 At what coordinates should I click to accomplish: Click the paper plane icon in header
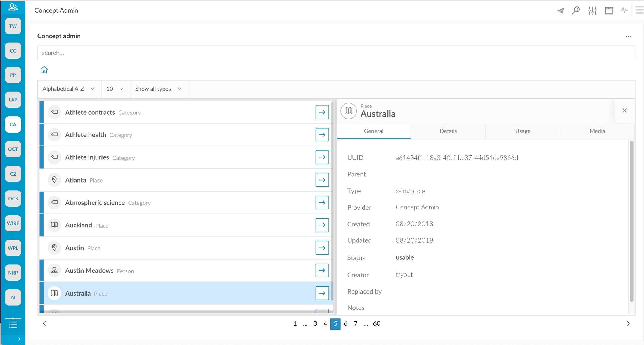(x=560, y=11)
